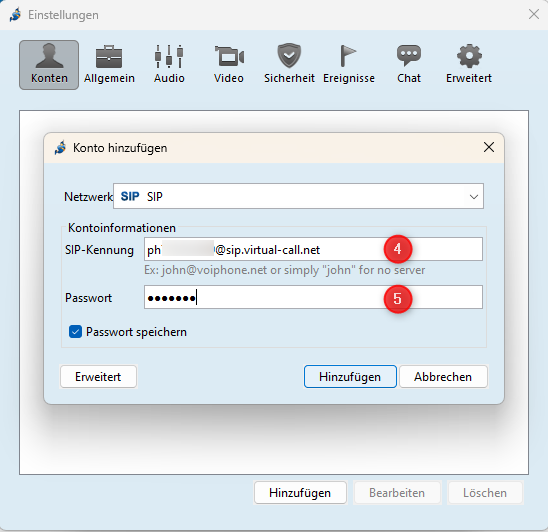Switch to Audio mixer settings
This screenshot has width=548, height=532.
tap(169, 65)
